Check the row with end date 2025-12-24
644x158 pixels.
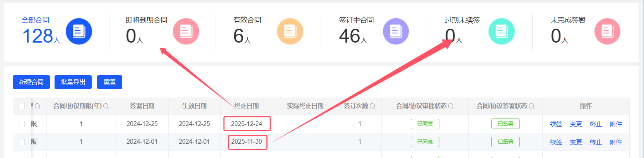tap(22, 124)
